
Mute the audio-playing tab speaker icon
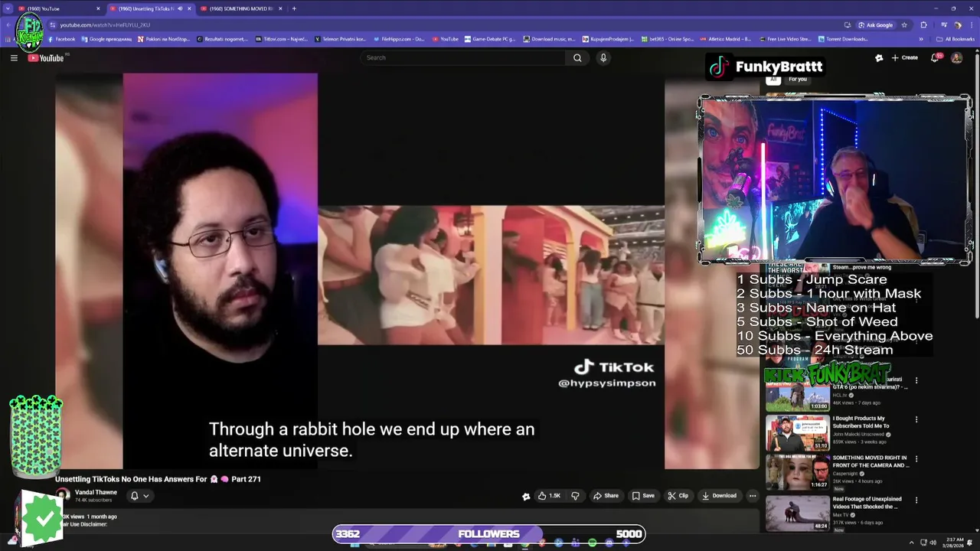(x=180, y=8)
